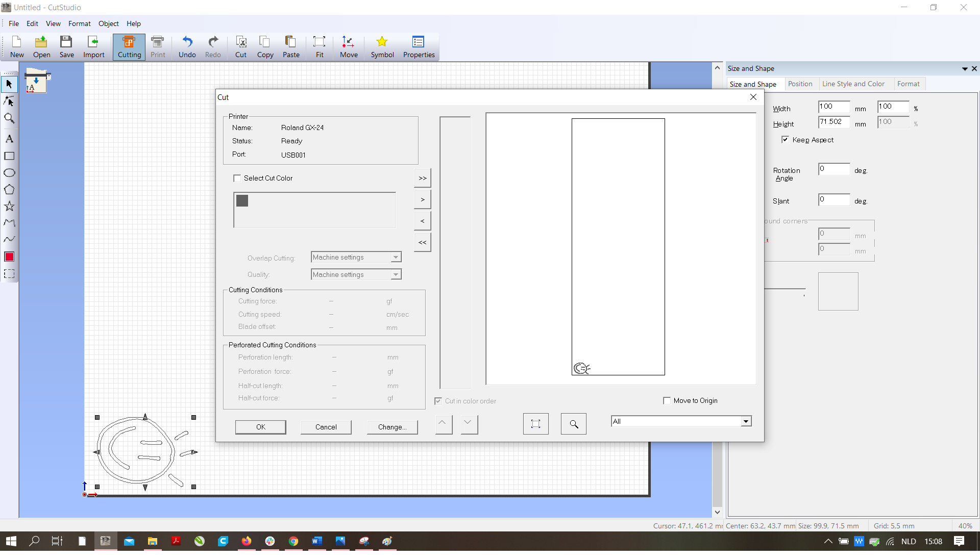
Task: Select the curve drawing tool
Action: pyautogui.click(x=9, y=239)
